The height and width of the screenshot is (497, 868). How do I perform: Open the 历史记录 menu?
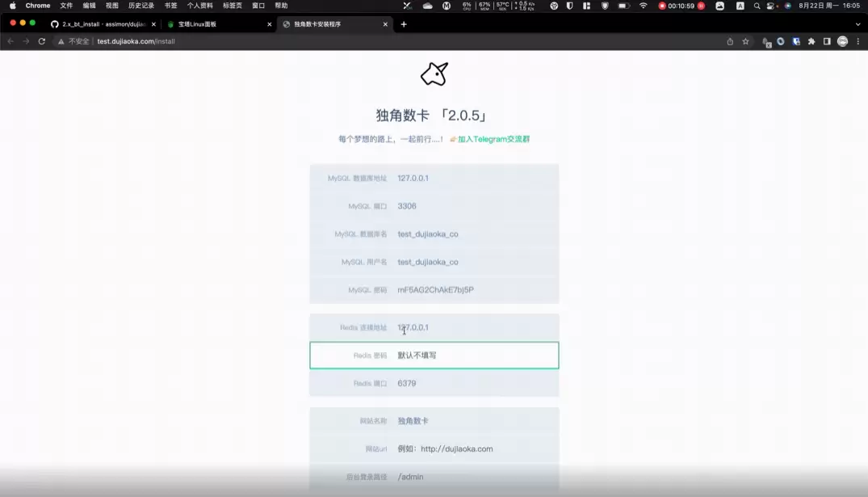pos(141,6)
